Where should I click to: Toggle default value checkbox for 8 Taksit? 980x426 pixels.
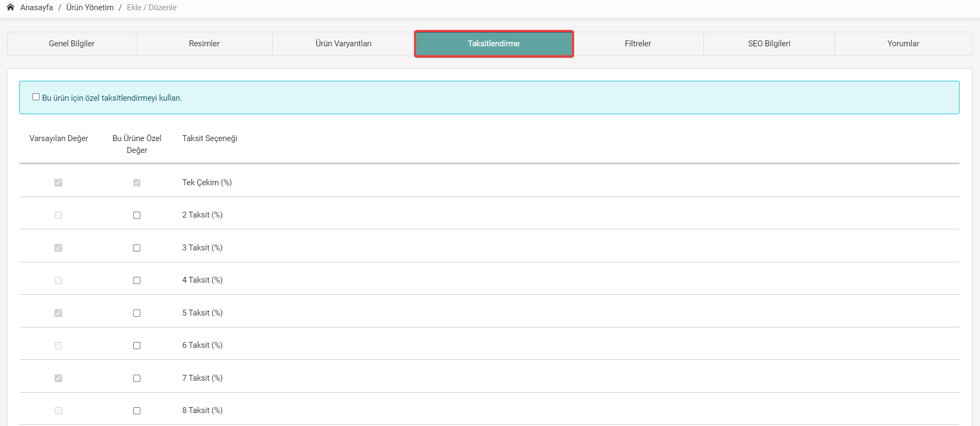coord(58,411)
